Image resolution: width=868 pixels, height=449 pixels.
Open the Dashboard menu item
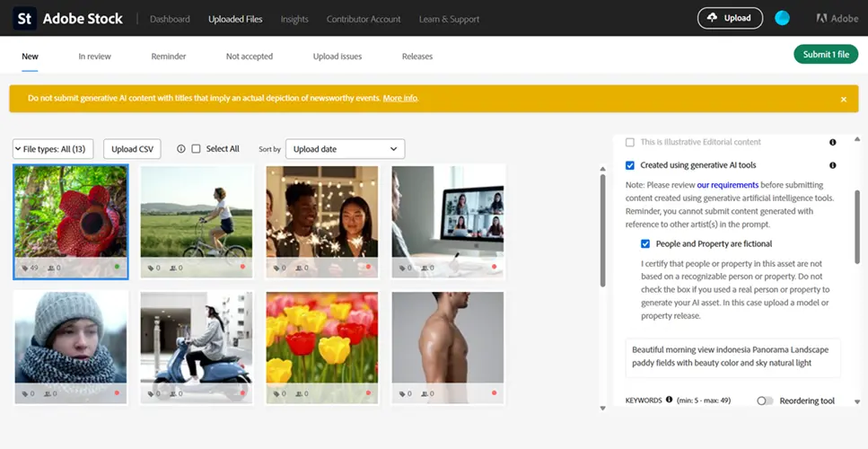[x=170, y=19]
